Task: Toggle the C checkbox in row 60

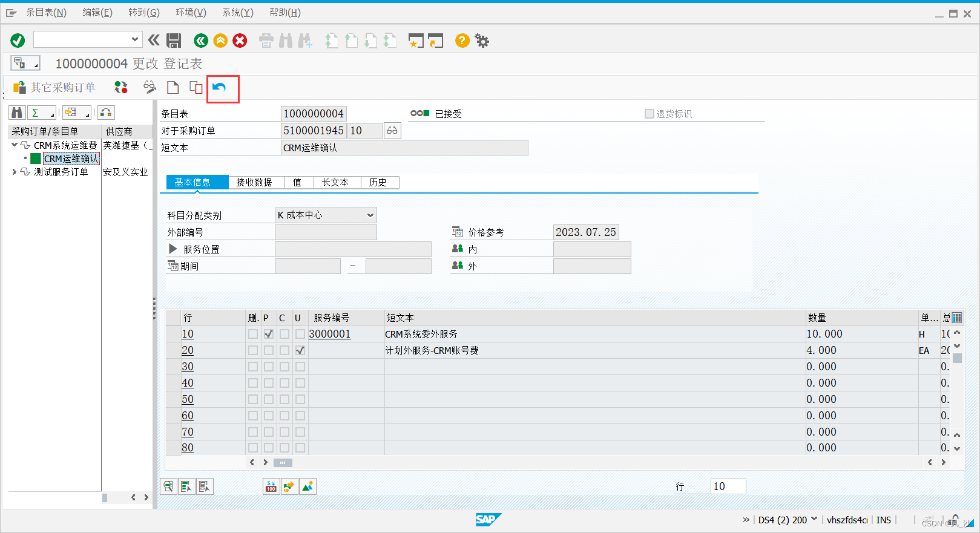Action: coord(284,416)
